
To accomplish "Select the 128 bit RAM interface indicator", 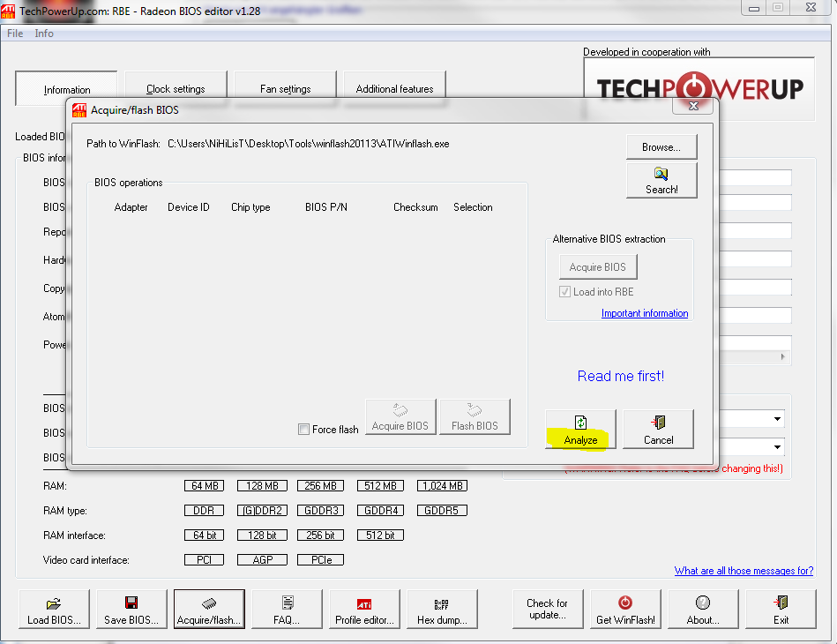I will pyautogui.click(x=262, y=535).
